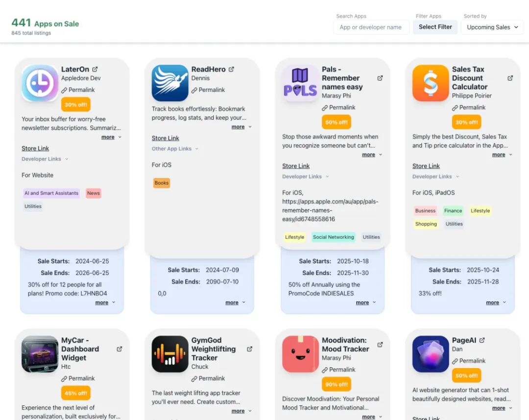Expand Moodivation description with more

[372, 417]
